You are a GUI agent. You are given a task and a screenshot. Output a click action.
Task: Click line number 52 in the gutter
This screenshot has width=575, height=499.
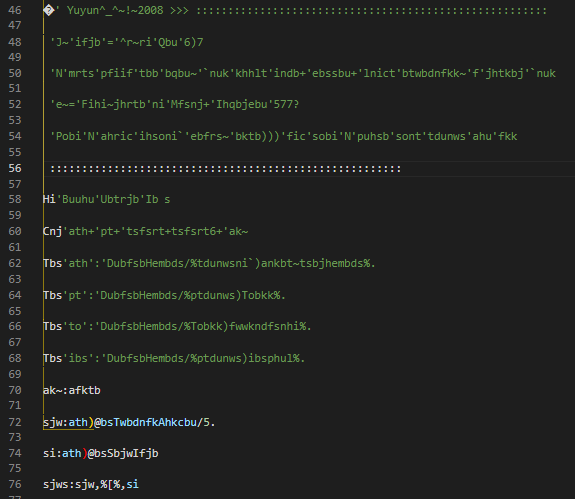pyautogui.click(x=15, y=104)
